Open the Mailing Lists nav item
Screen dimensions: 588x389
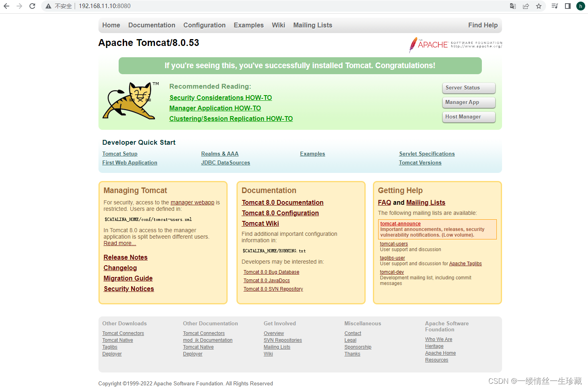pyautogui.click(x=313, y=25)
